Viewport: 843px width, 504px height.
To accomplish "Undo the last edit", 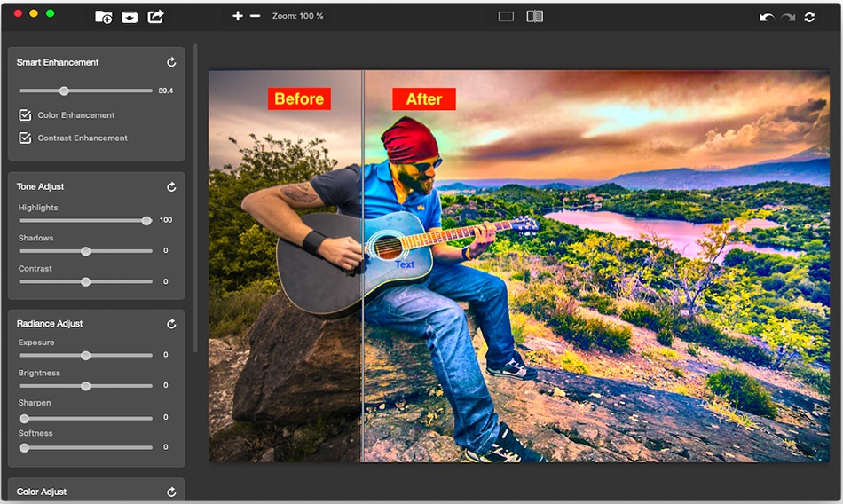I will (767, 17).
